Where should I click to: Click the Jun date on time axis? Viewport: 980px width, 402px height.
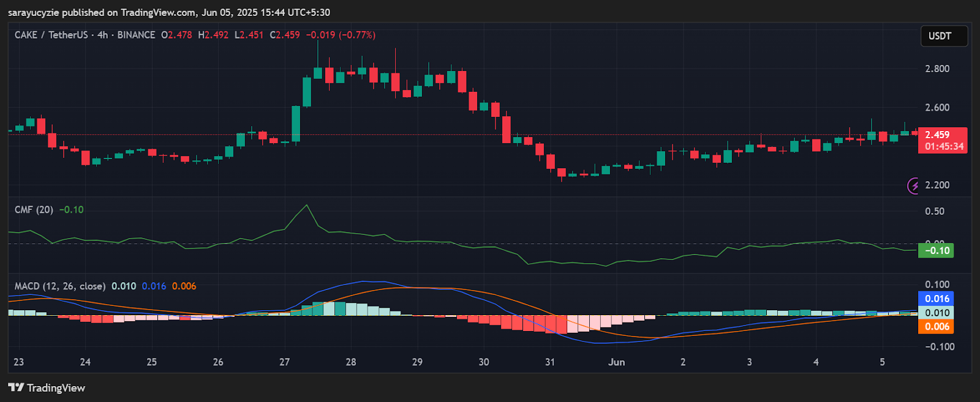click(616, 362)
